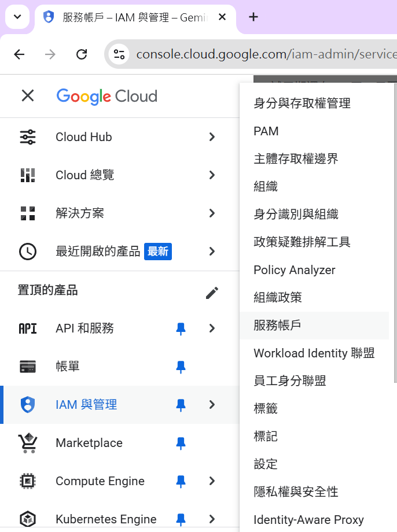Open Cloud Hub from the navigation menu

[x=120, y=137]
